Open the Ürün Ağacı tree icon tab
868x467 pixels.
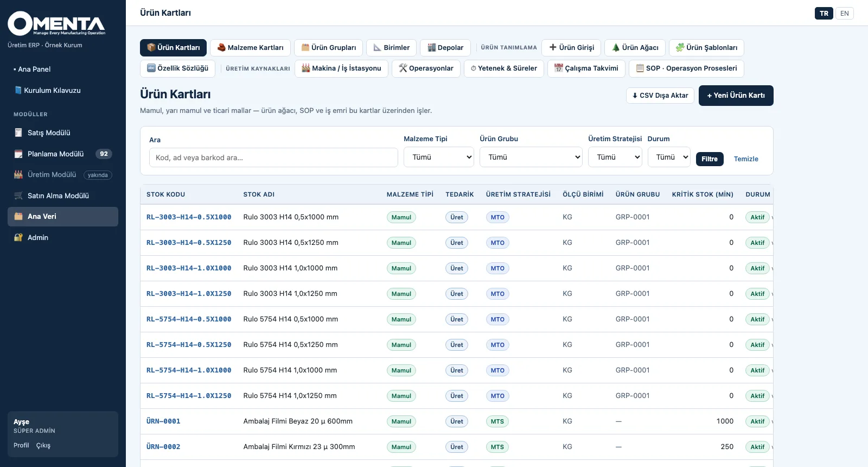pos(616,47)
